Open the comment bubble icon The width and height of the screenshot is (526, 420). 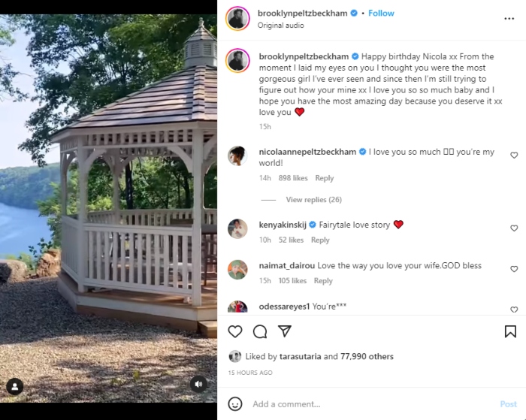tap(260, 331)
